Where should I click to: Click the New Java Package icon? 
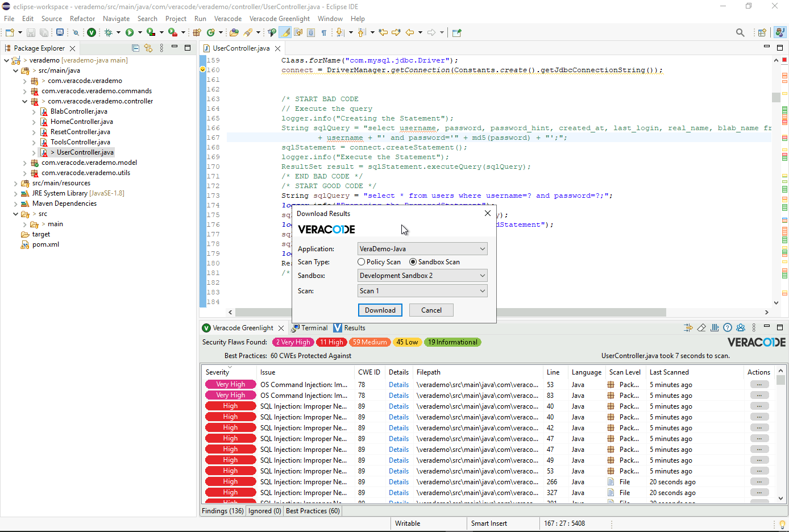point(197,32)
